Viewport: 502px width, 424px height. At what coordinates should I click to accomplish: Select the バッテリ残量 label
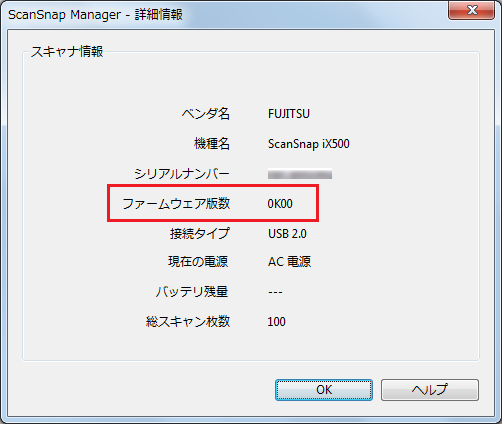click(x=192, y=292)
